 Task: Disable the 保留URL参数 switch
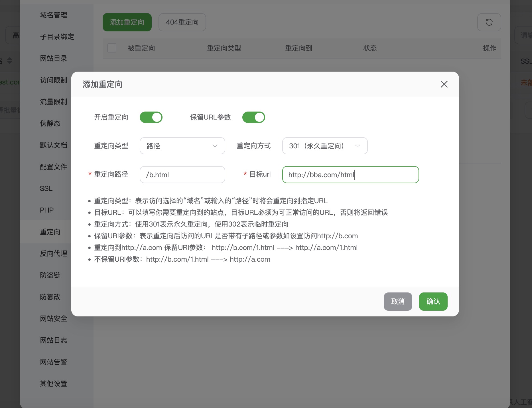tap(253, 117)
